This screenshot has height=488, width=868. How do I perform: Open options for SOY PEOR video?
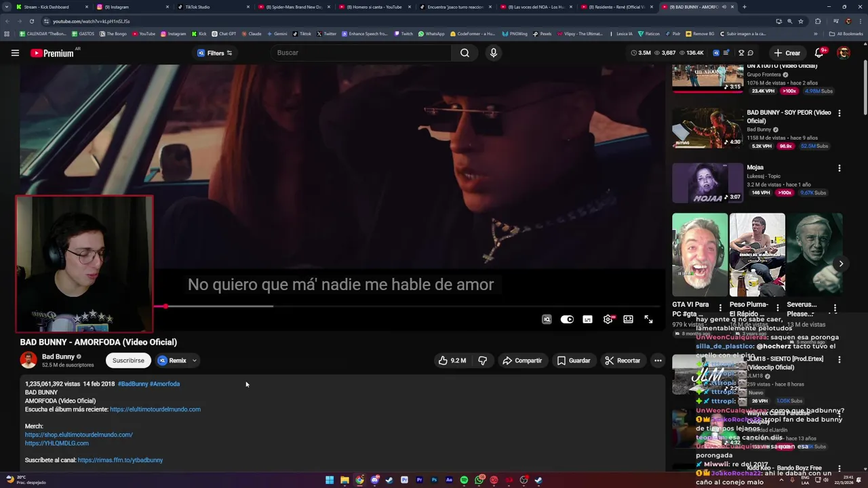pos(839,113)
